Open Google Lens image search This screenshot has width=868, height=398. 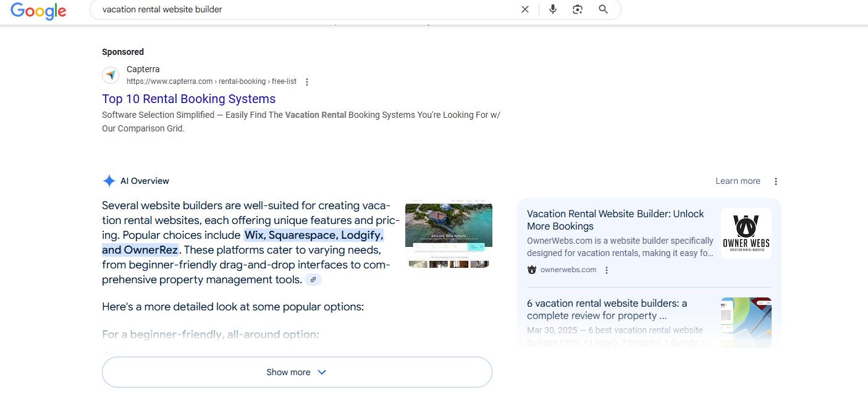[x=577, y=9]
